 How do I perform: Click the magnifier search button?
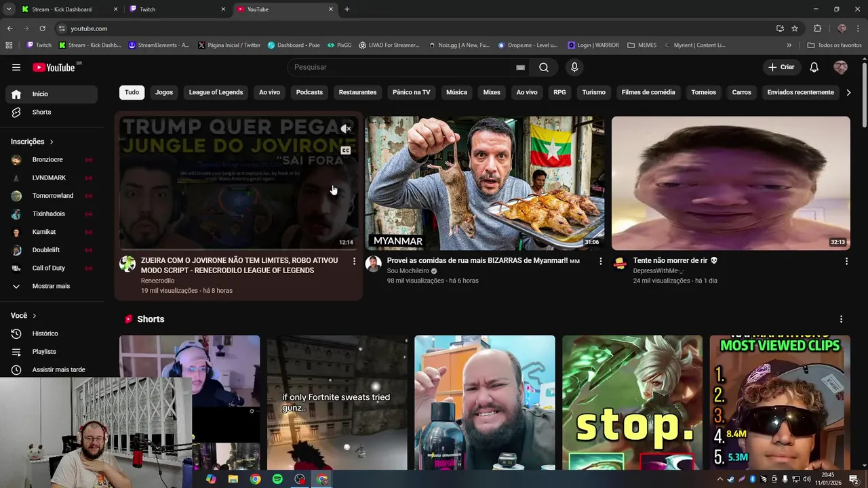pyautogui.click(x=544, y=67)
